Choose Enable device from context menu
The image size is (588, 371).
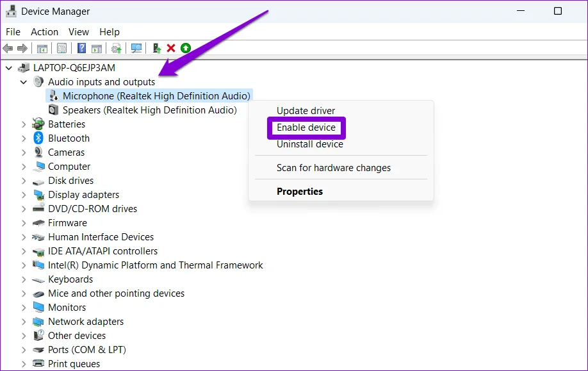pyautogui.click(x=306, y=128)
